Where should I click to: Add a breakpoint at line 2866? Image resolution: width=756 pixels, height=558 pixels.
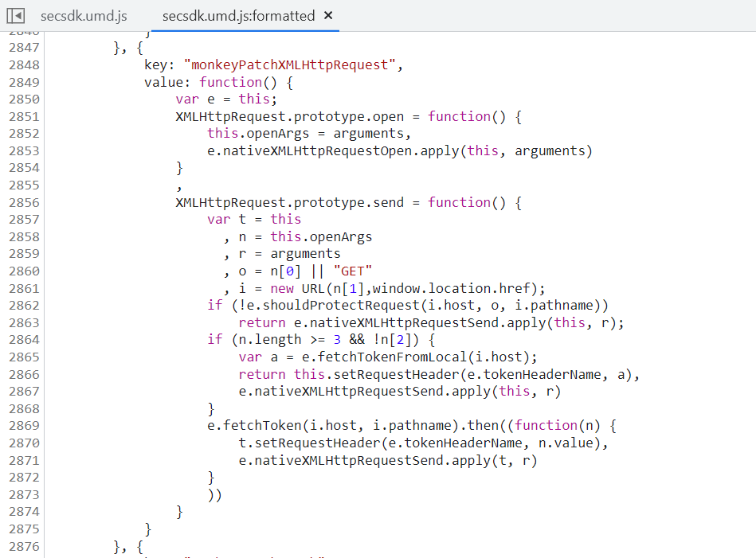coord(24,374)
